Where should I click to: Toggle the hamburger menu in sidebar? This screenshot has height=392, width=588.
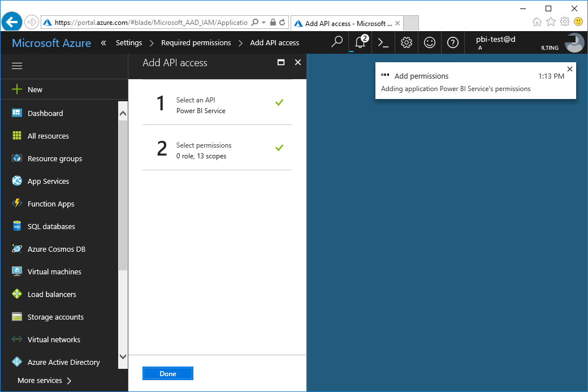point(17,66)
